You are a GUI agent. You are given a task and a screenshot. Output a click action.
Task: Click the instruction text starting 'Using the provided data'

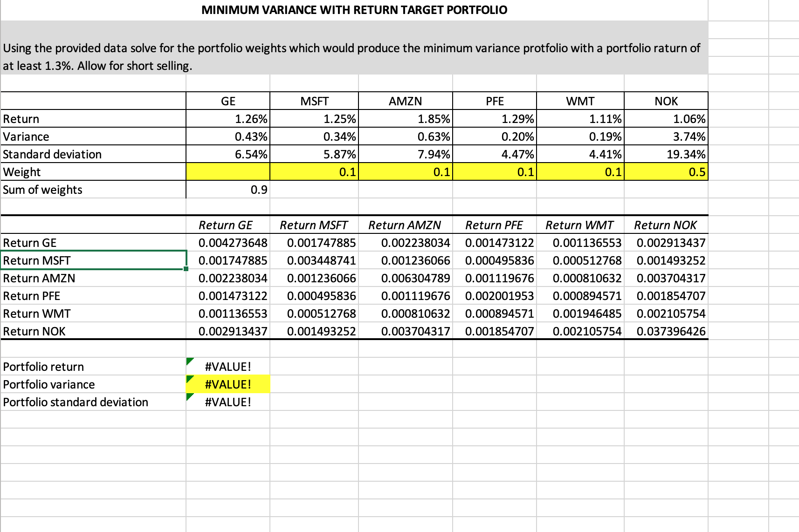[351, 57]
